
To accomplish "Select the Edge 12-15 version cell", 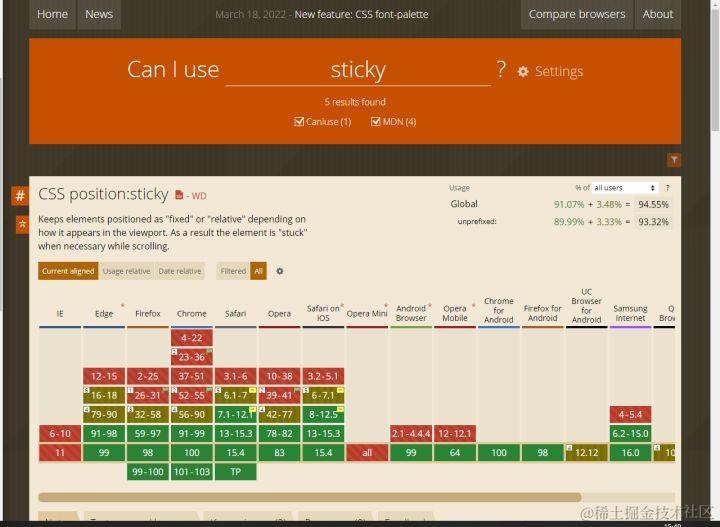I will click(104, 376).
